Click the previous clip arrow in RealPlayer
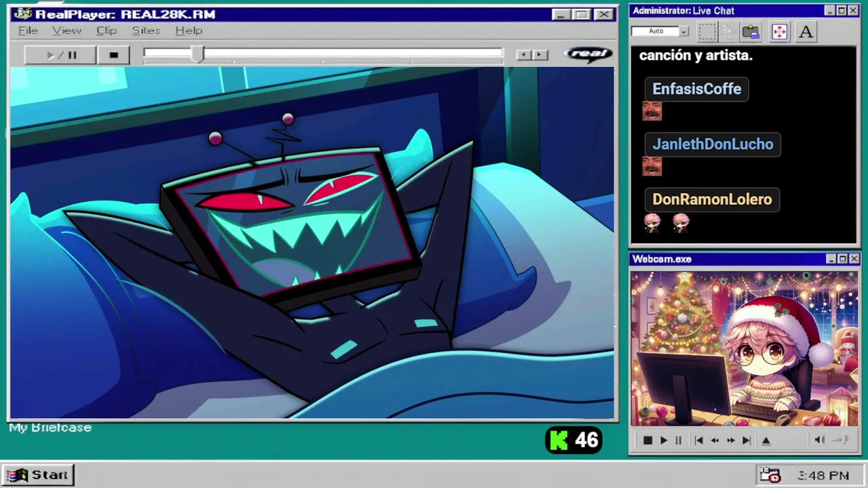 tap(524, 55)
